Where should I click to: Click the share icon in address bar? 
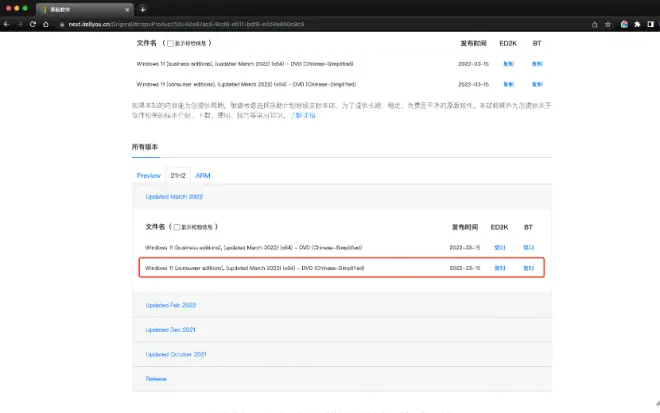[594, 24]
